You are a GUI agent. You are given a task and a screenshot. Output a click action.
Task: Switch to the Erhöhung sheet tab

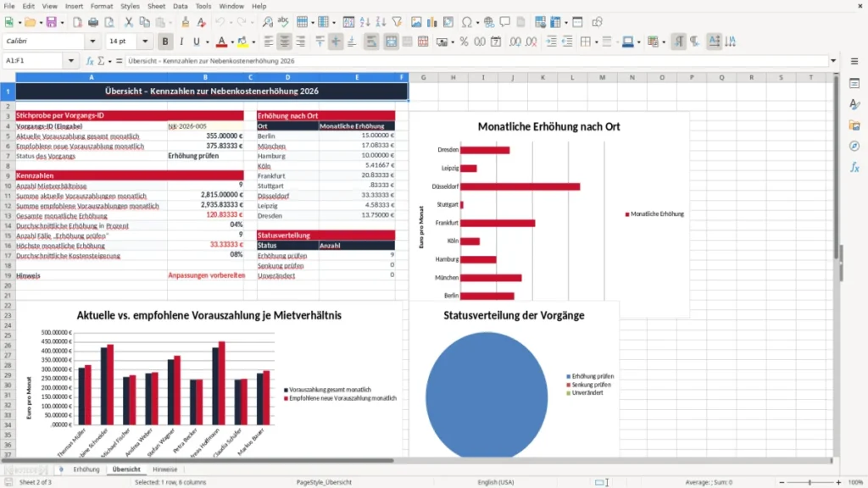(x=86, y=469)
